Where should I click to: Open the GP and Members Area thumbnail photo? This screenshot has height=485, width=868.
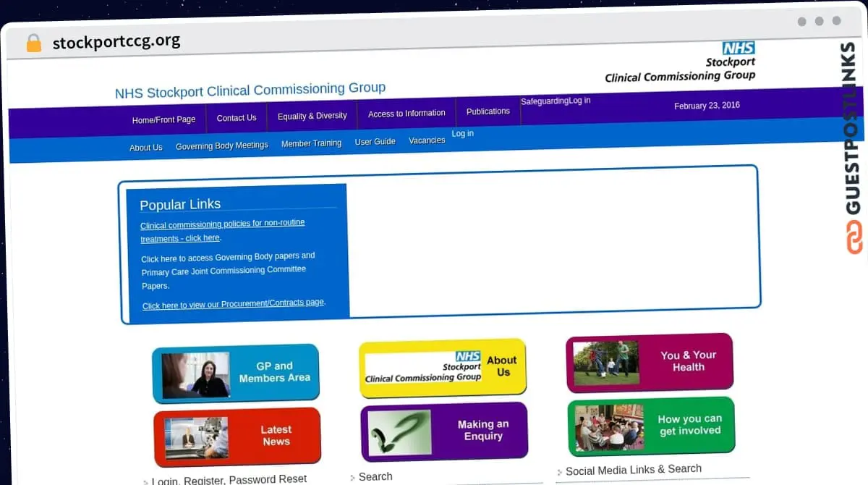tap(195, 375)
